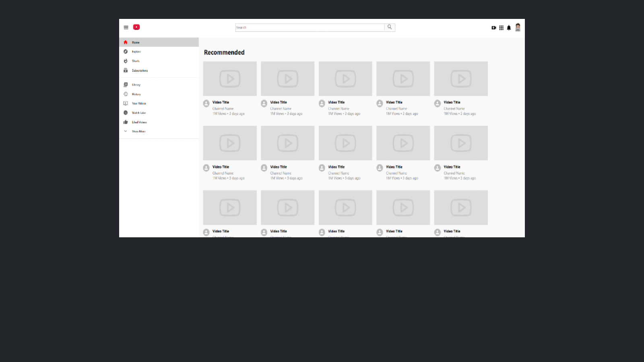Select the Shorts icon in the sidebar

126,61
